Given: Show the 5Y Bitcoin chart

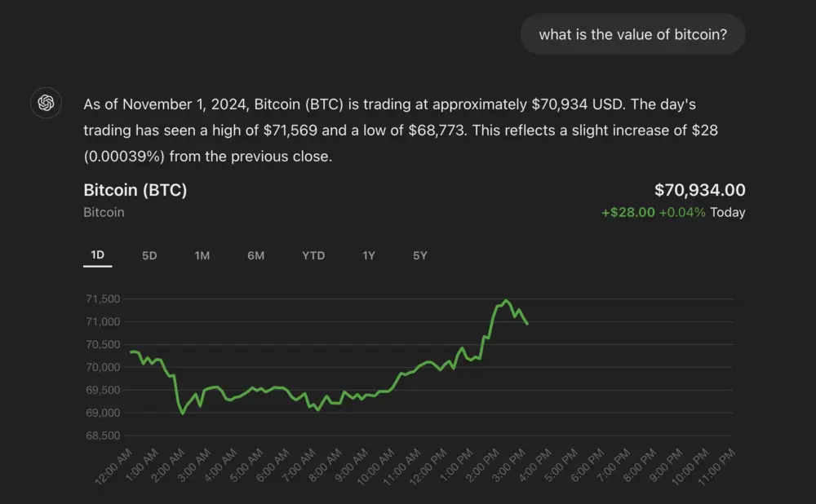Looking at the screenshot, I should pos(419,255).
